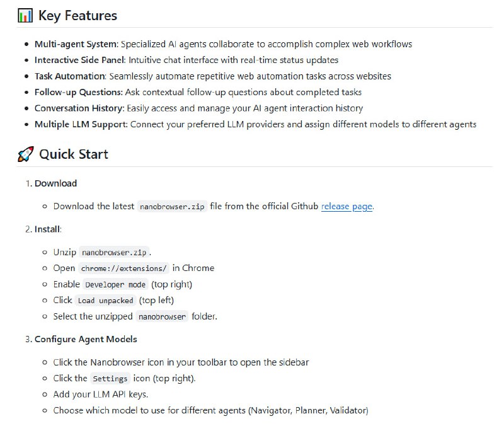This screenshot has width=504, height=426.
Task: Click the nanobrowser folder code label
Action: tap(162, 317)
